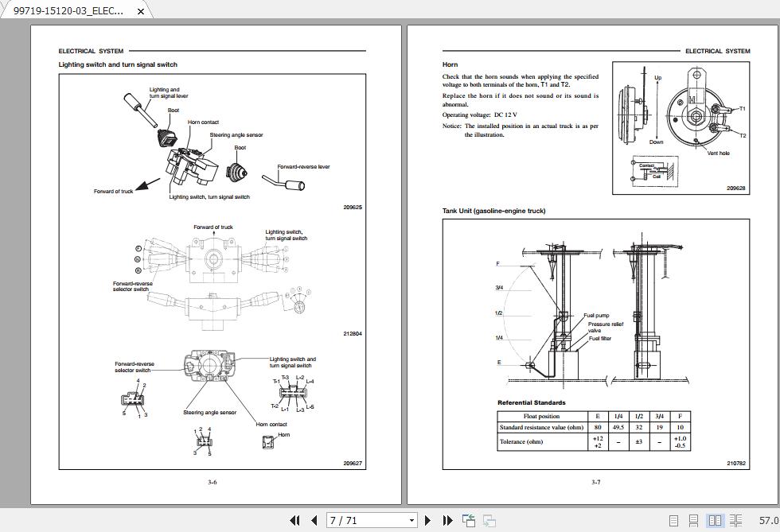Toggle the highlighted two-page facing view
This screenshot has width=780, height=532.
click(x=715, y=520)
